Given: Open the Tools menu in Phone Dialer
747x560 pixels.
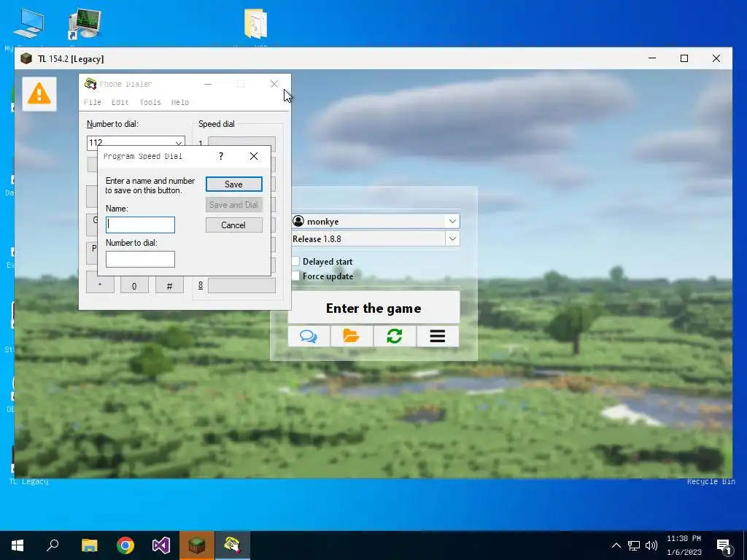Looking at the screenshot, I should [150, 102].
